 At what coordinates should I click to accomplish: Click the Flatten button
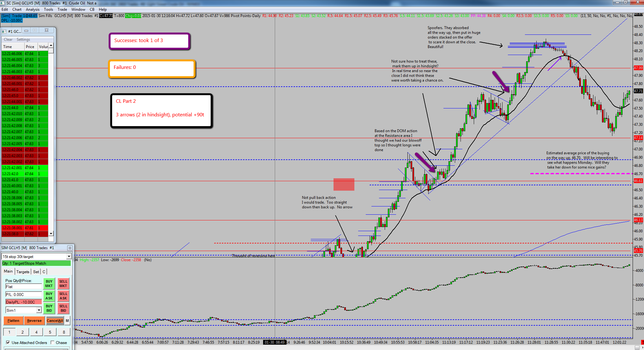[x=13, y=321]
